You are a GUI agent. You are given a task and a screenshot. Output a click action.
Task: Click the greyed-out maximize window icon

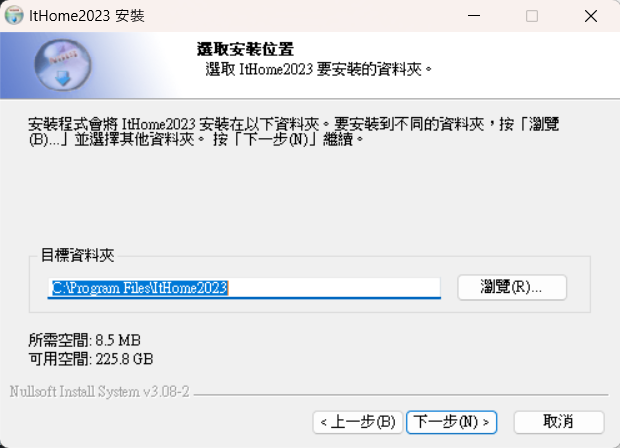point(532,16)
